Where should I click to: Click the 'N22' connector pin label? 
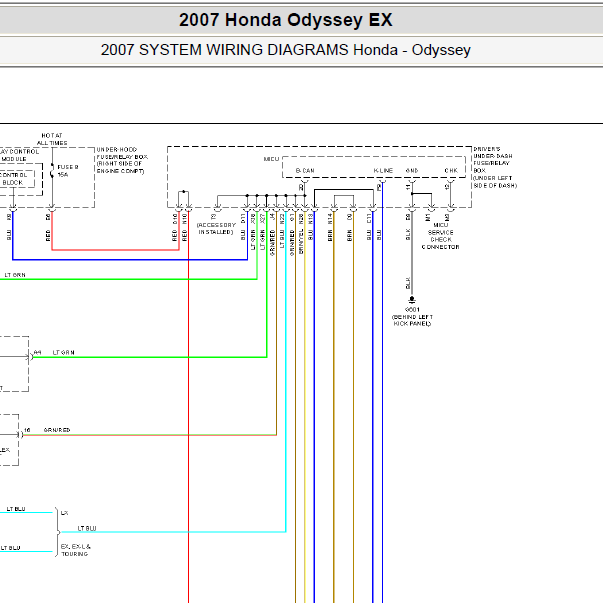click(282, 219)
